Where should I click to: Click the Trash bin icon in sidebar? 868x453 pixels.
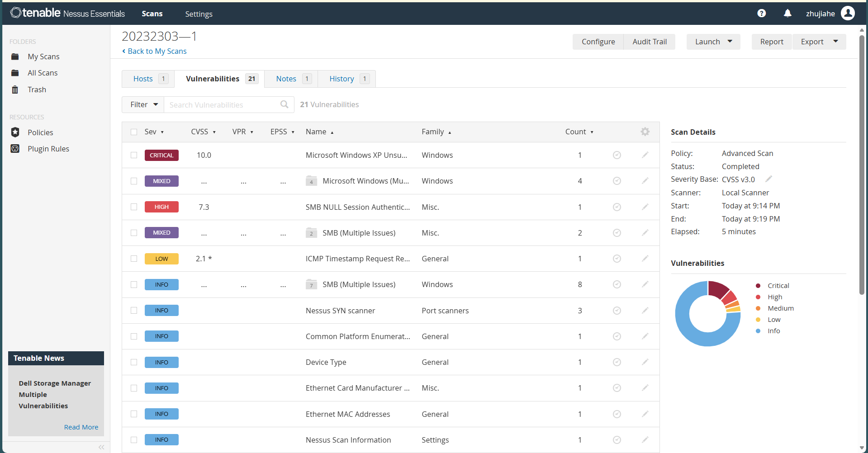click(15, 90)
